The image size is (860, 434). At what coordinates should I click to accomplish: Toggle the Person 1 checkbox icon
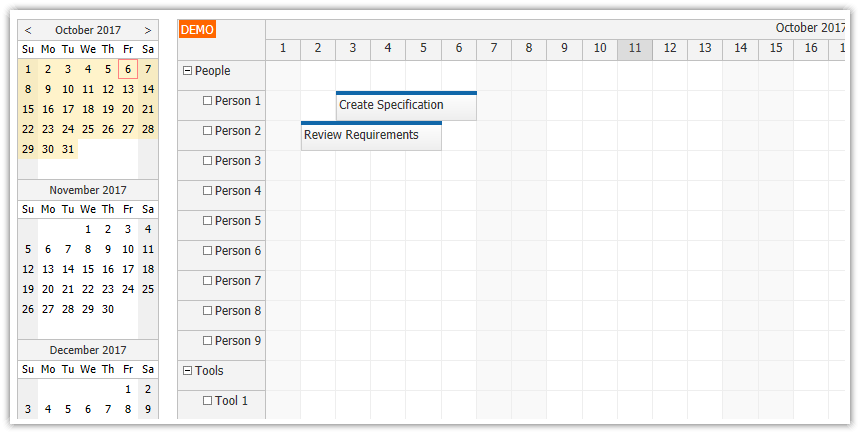pyautogui.click(x=207, y=101)
